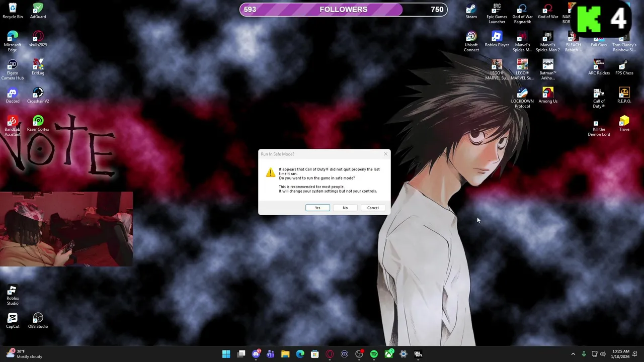Select the Roblox Studio desktop icon
The width and height of the screenshot is (644, 362).
(13, 296)
